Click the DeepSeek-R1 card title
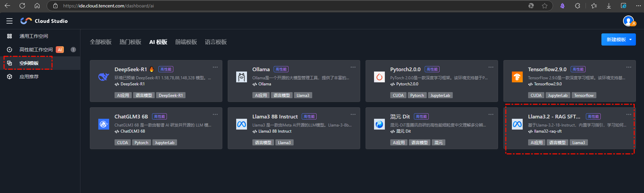 coord(131,69)
